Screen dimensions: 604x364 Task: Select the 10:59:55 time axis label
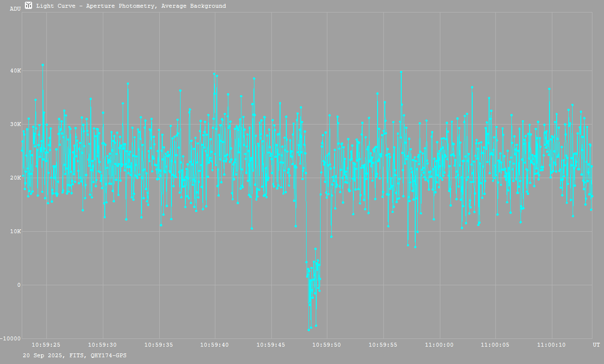[x=383, y=345]
